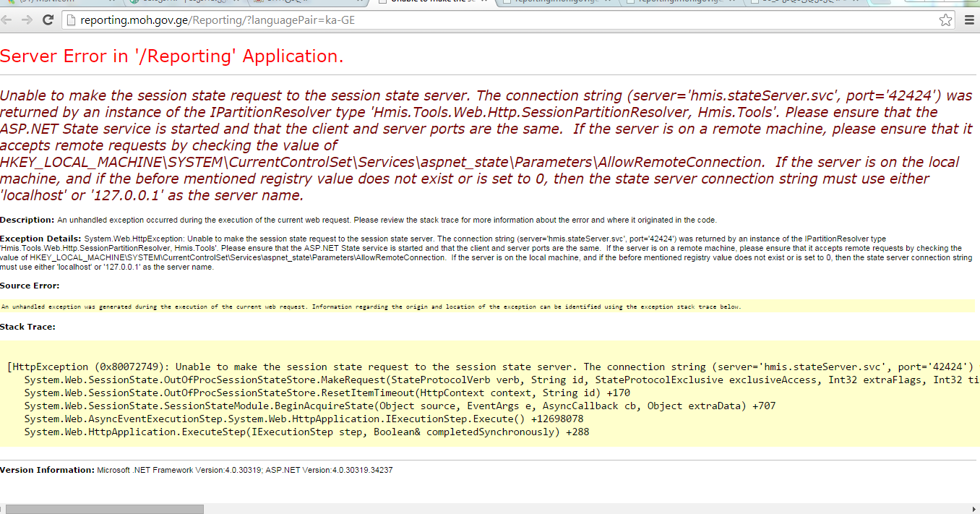
Task: Click the "Server Error in '/Reporting' Application" heading
Action: click(172, 56)
